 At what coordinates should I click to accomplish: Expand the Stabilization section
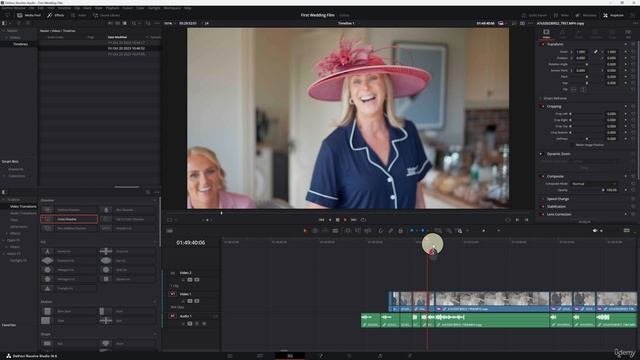556,207
